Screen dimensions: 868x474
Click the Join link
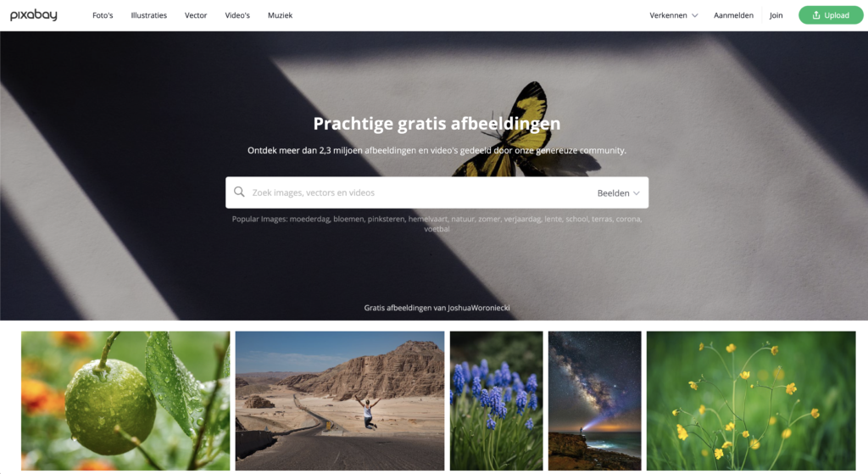pos(776,15)
